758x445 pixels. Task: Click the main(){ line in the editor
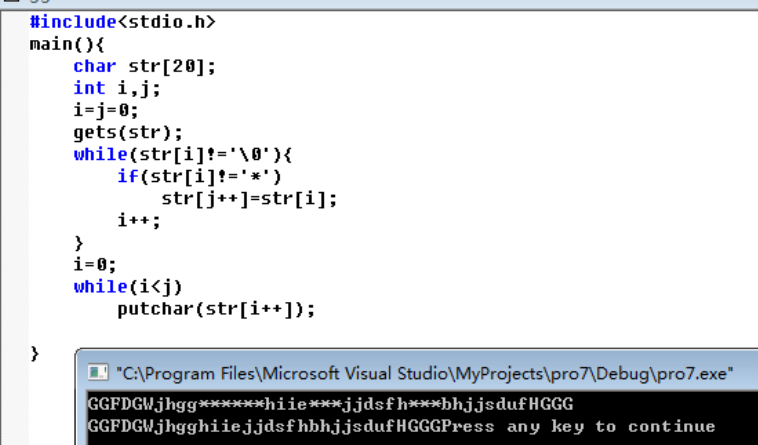[x=67, y=44]
